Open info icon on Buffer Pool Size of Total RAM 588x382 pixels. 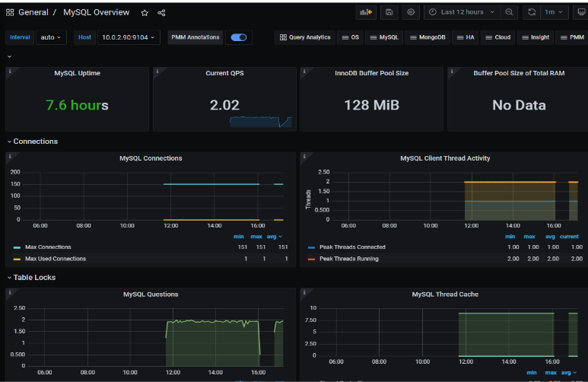pyautogui.click(x=452, y=72)
